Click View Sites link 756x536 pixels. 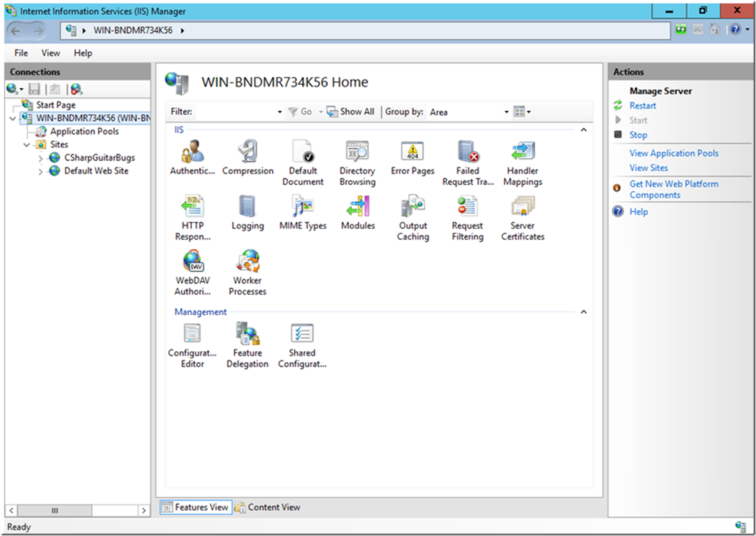(x=648, y=168)
